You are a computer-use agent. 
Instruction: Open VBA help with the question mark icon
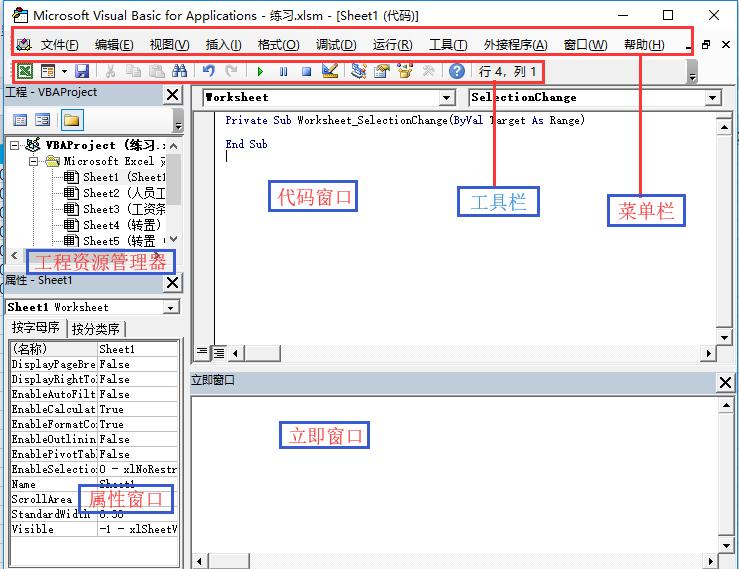[457, 71]
